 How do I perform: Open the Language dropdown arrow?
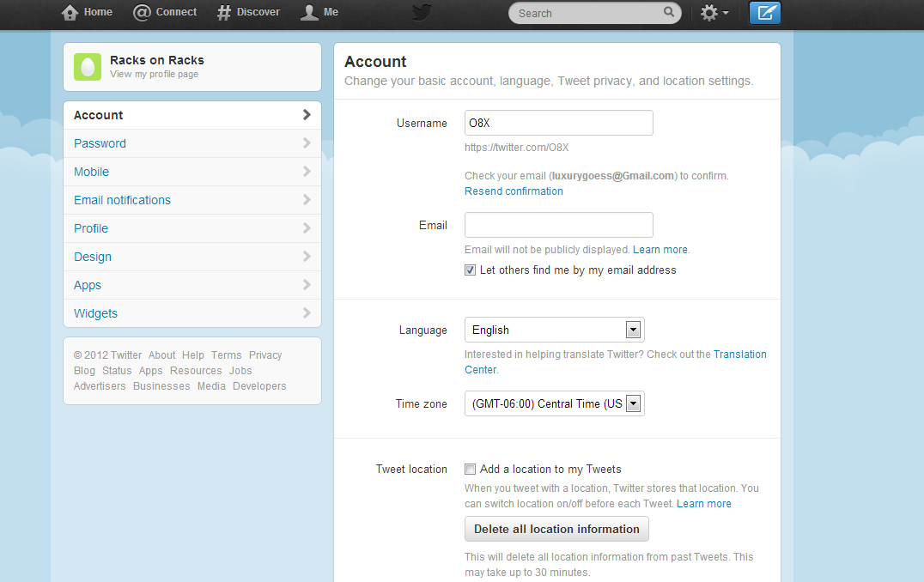(633, 330)
